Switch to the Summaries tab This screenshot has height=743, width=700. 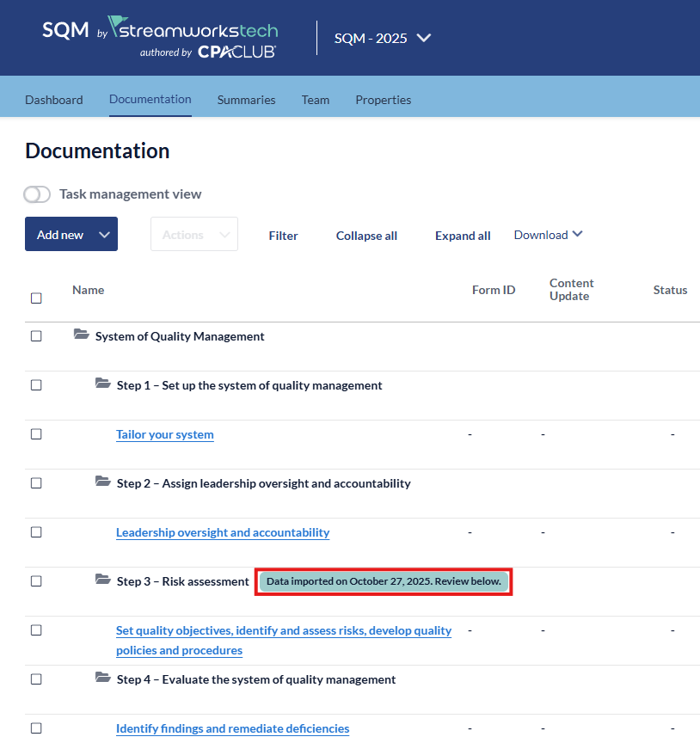tap(246, 100)
